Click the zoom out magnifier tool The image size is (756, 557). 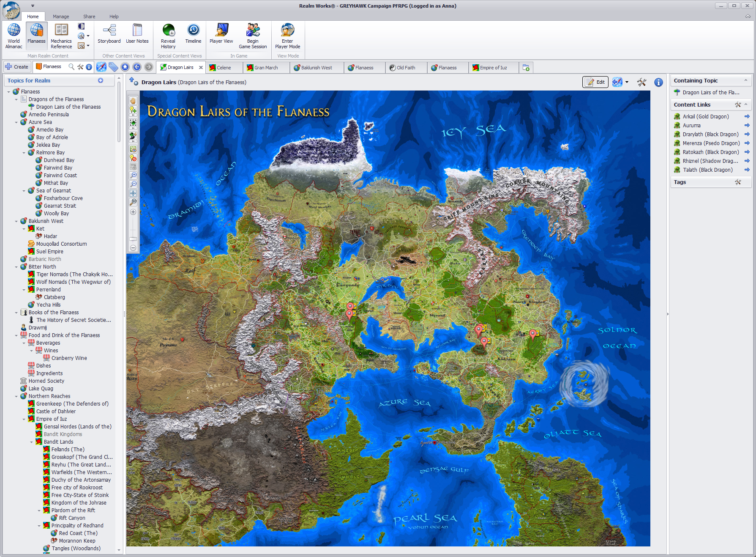click(x=133, y=184)
